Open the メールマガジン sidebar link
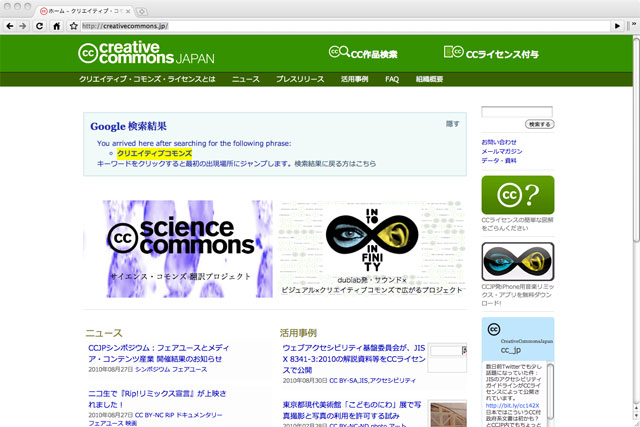Image resolution: width=640 pixels, height=427 pixels. [x=502, y=151]
